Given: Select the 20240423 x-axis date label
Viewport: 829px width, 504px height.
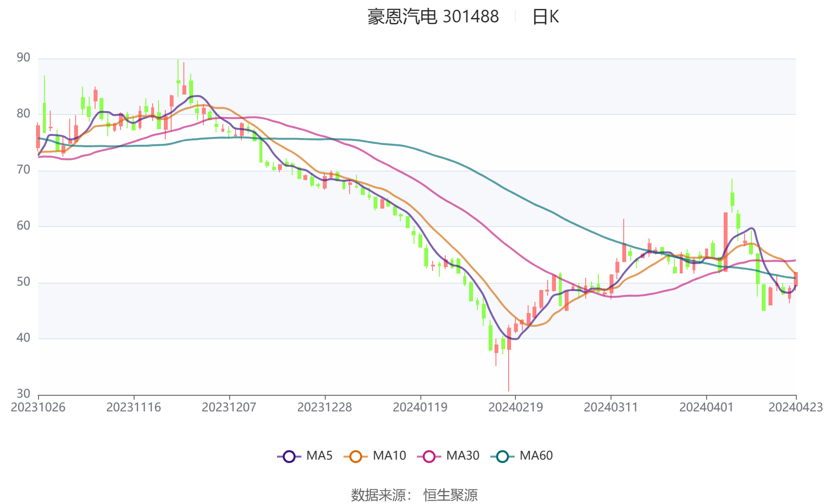Looking at the screenshot, I should pyautogui.click(x=796, y=407).
